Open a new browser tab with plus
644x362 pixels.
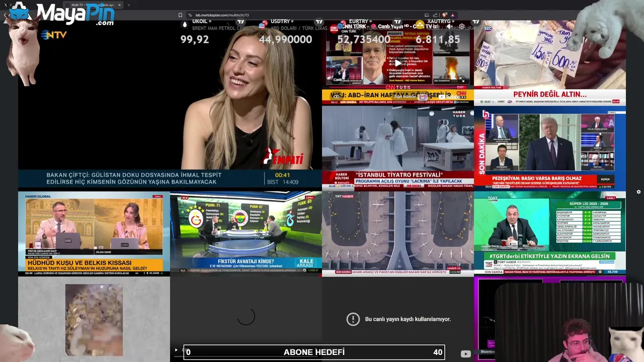pos(129,5)
